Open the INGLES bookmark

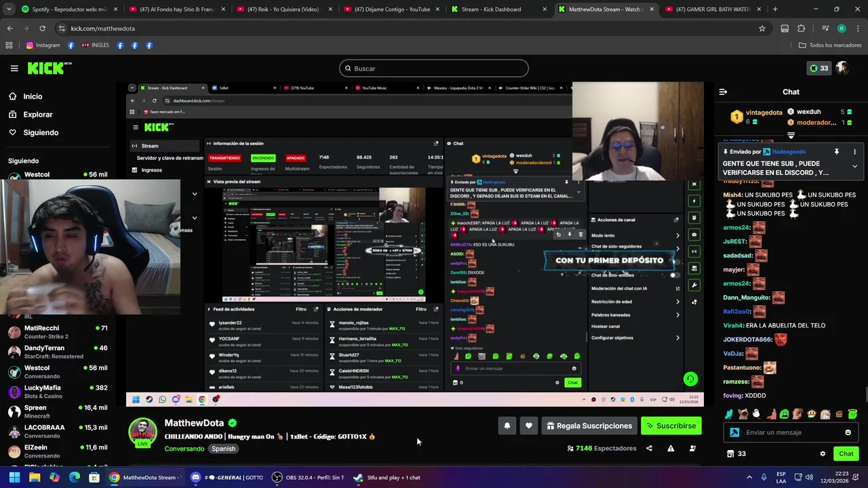(95, 45)
